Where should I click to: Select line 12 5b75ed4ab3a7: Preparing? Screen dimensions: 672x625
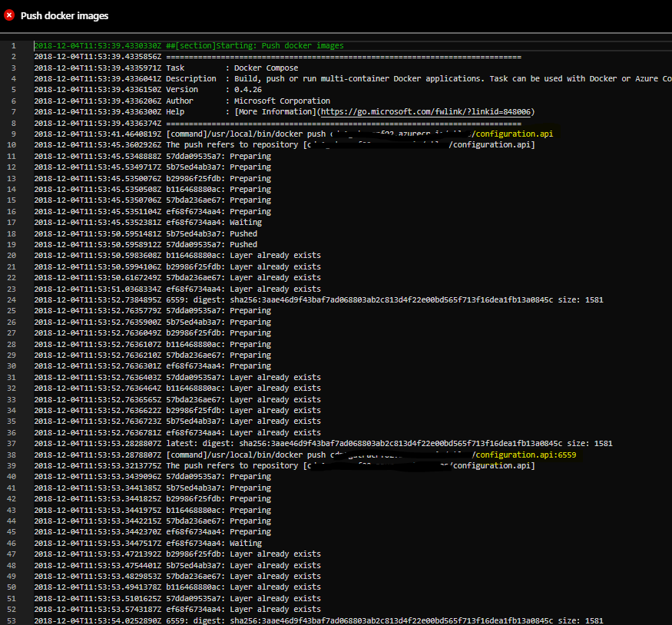(153, 167)
